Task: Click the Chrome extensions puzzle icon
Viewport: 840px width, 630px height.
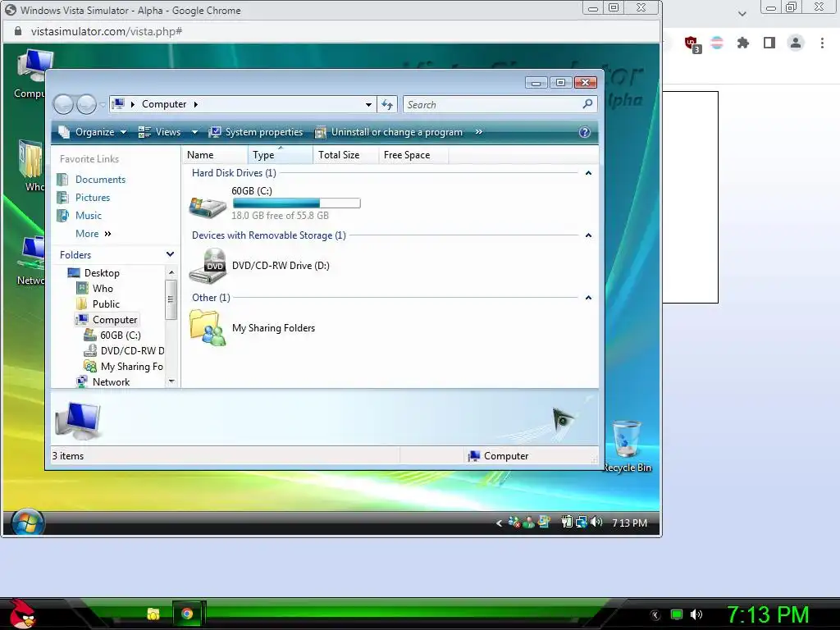Action: [743, 43]
